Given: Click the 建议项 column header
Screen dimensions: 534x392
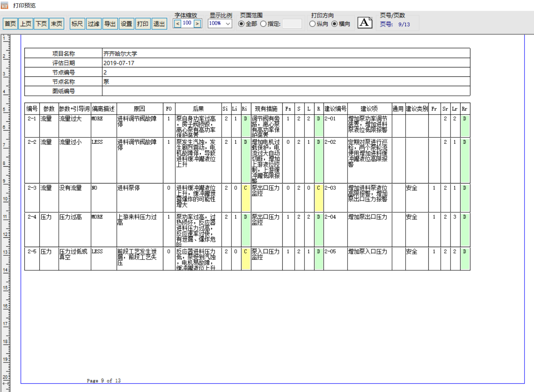Looking at the screenshot, I should click(x=369, y=109).
